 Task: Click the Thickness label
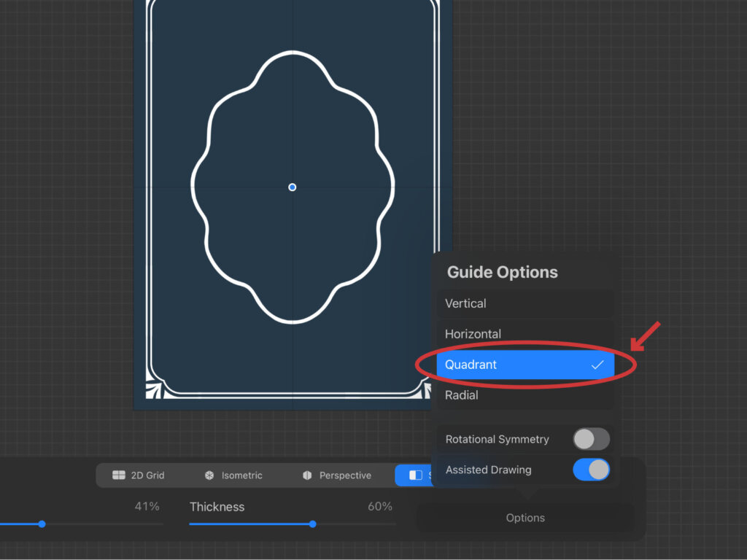(x=217, y=507)
